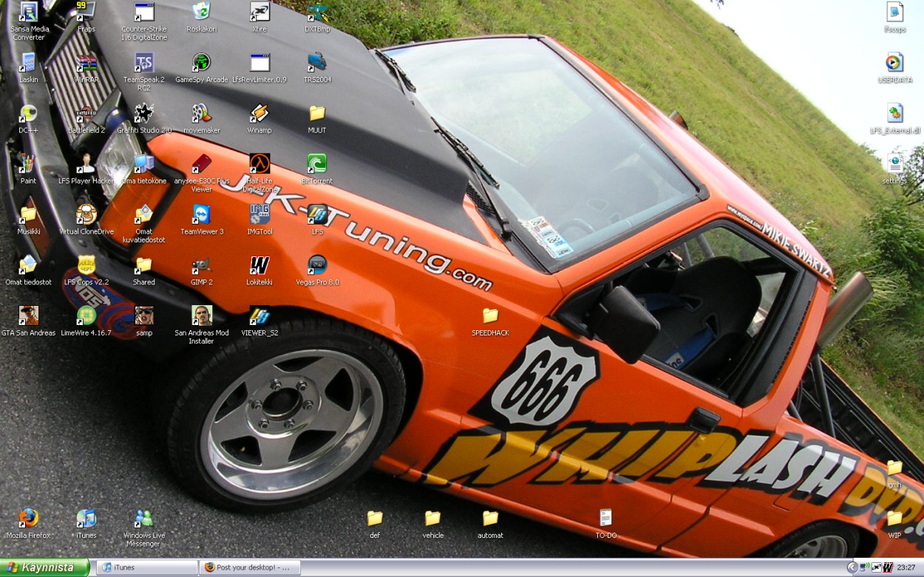Launch Xfire from the desktop
The height and width of the screenshot is (577, 924).
click(x=259, y=13)
